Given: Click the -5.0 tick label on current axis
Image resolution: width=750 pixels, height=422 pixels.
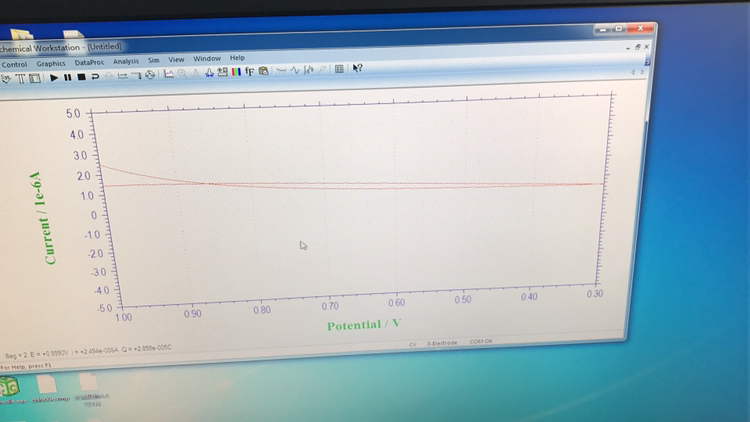Looking at the screenshot, I should click(x=105, y=308).
